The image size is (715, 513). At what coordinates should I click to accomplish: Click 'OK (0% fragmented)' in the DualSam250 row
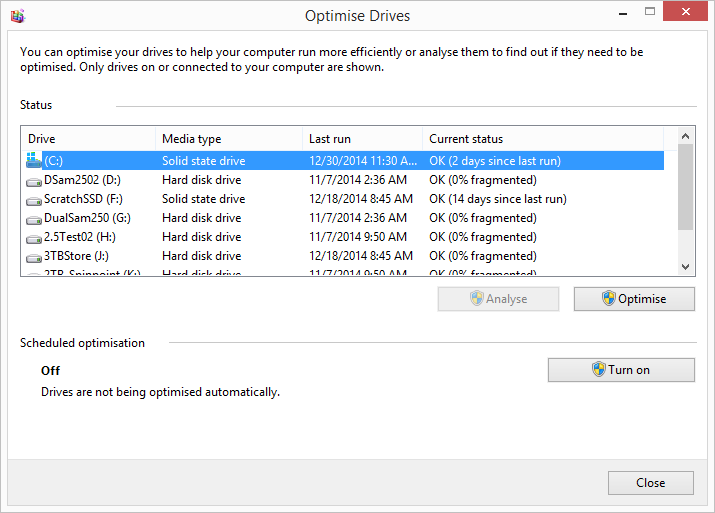(483, 218)
